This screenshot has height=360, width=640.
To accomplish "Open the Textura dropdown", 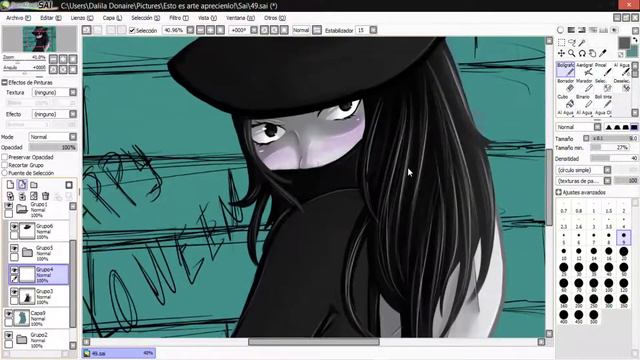I will [54, 93].
